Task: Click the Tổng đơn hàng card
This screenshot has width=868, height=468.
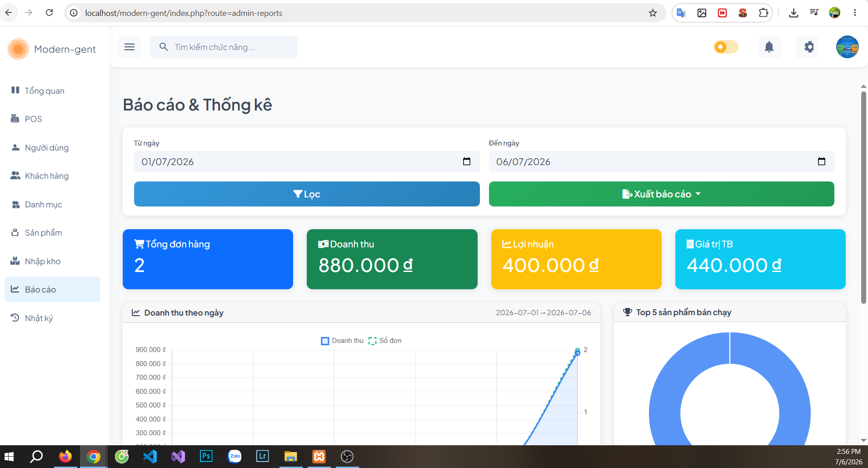Action: coord(208,259)
